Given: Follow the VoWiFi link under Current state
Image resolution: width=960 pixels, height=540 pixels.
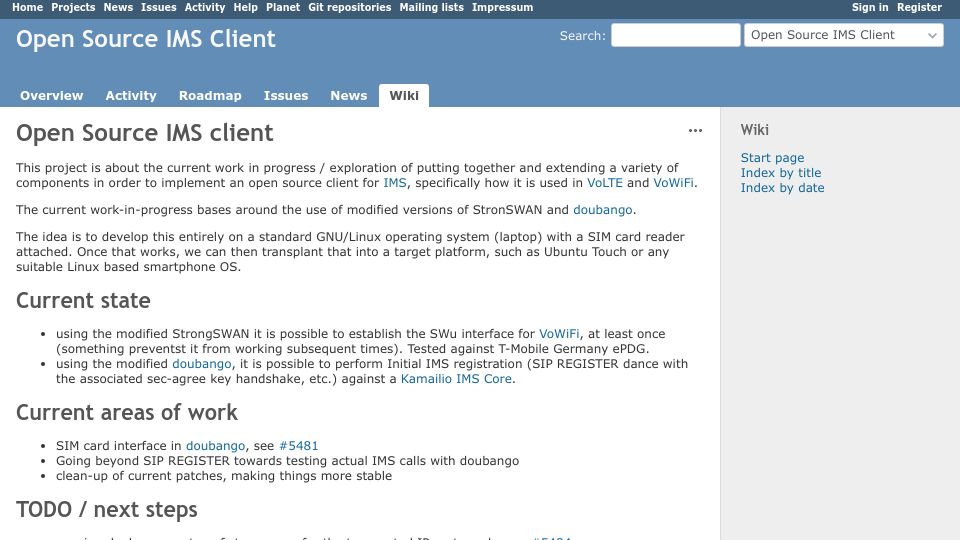Looking at the screenshot, I should pyautogui.click(x=559, y=334).
